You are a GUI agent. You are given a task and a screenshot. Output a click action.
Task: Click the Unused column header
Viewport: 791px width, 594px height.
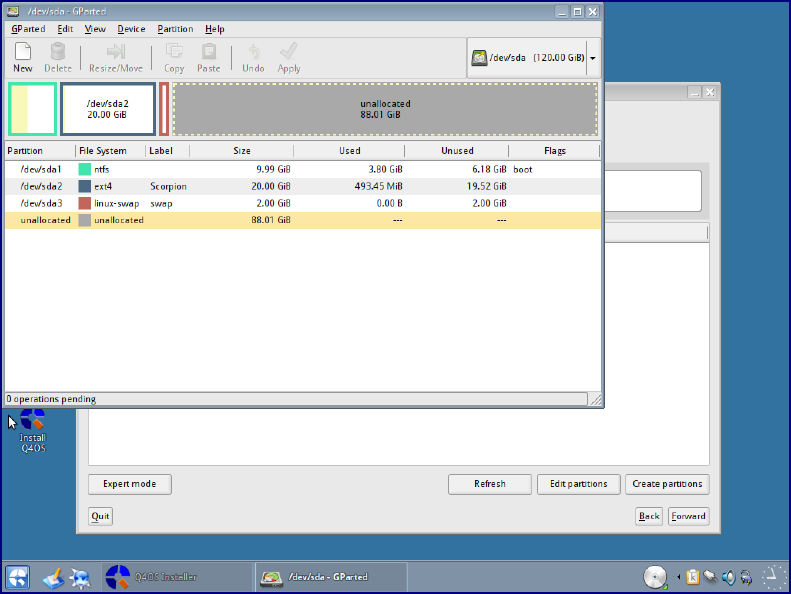(x=457, y=151)
